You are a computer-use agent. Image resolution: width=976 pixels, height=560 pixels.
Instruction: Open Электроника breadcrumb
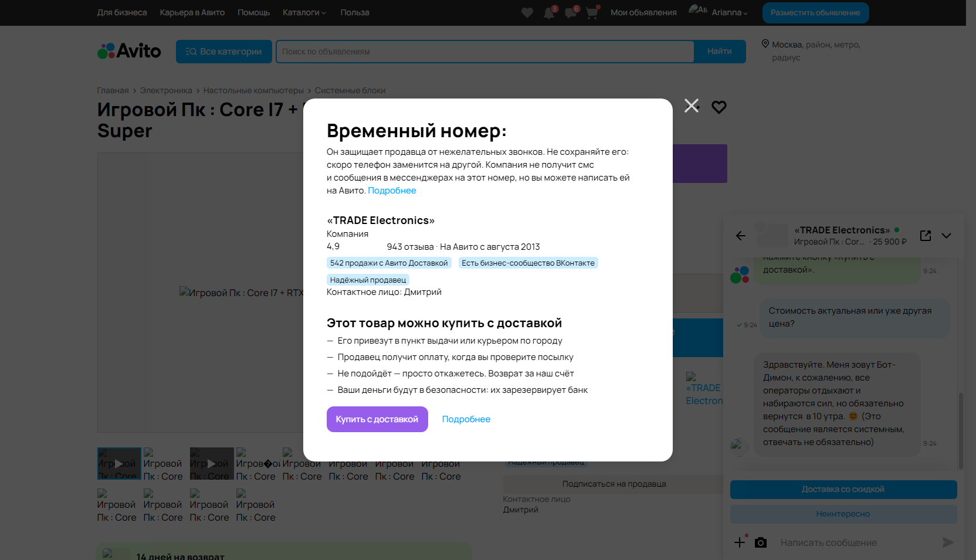(x=166, y=90)
